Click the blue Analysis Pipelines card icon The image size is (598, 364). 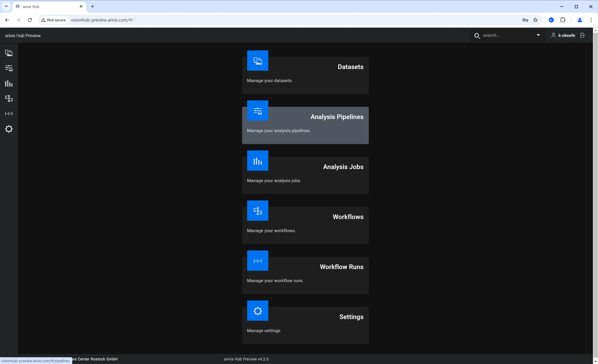[258, 111]
